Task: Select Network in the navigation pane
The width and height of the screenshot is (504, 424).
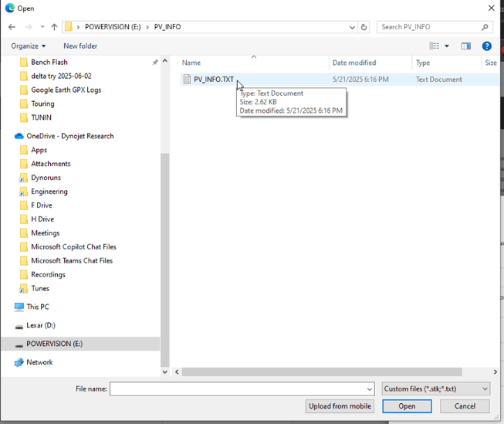Action: coord(39,362)
